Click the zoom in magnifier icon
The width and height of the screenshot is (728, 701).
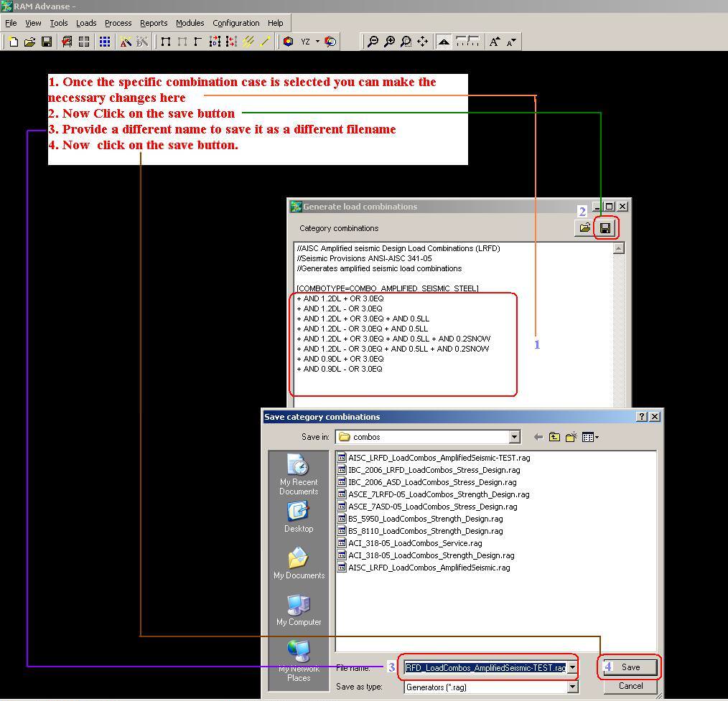[390, 42]
